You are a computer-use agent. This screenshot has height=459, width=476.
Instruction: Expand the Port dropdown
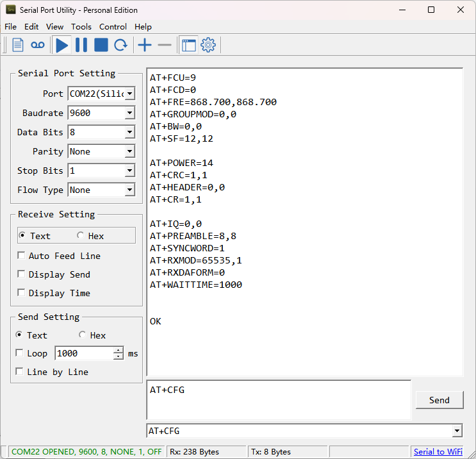(x=129, y=94)
